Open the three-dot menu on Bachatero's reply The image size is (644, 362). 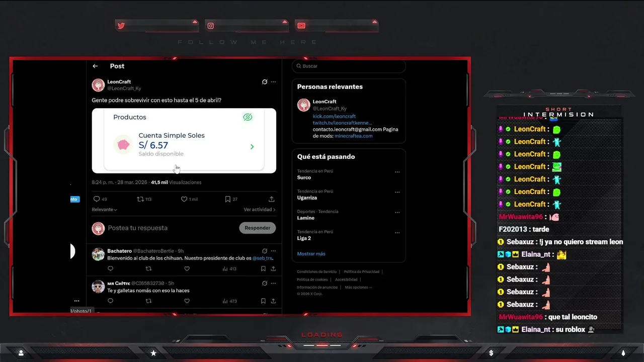(x=273, y=251)
